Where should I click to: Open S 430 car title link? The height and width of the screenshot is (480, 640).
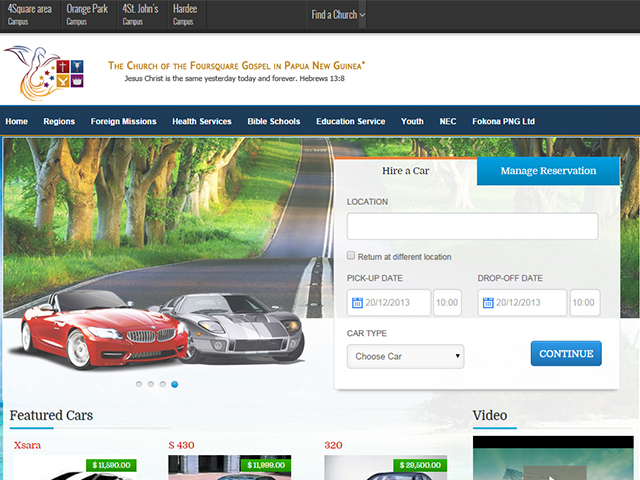181,445
